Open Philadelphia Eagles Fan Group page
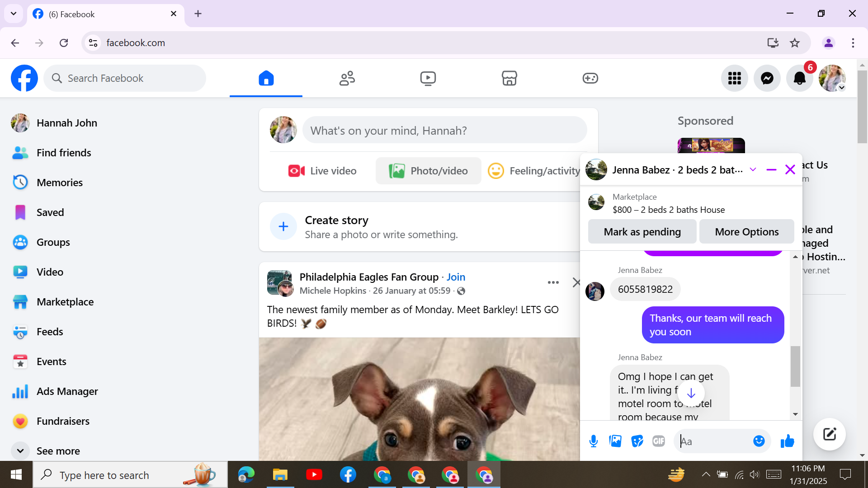Image resolution: width=868 pixels, height=488 pixels. [x=369, y=277]
